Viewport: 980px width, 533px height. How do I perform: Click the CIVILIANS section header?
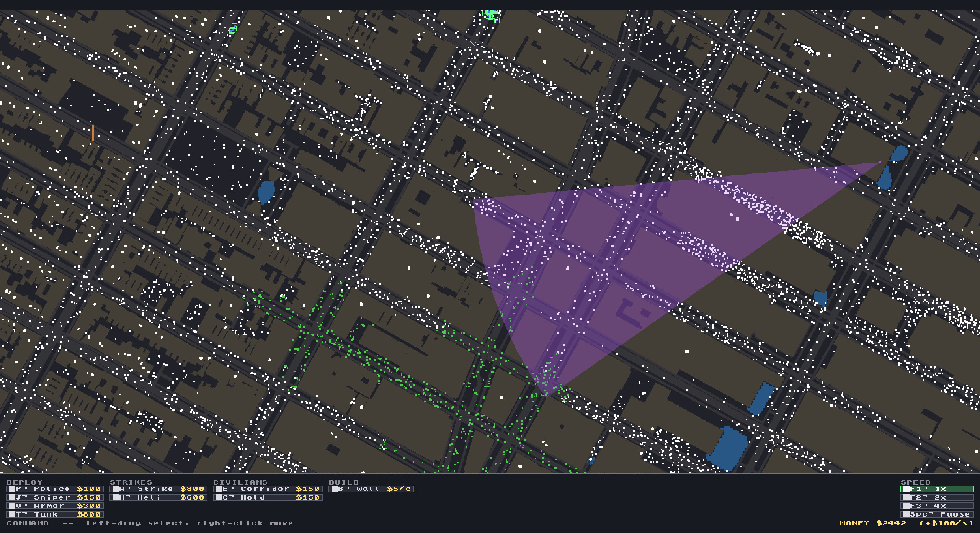click(x=240, y=482)
